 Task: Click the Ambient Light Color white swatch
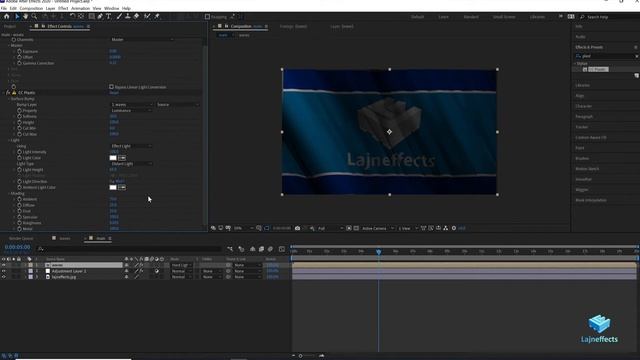[x=113, y=187]
